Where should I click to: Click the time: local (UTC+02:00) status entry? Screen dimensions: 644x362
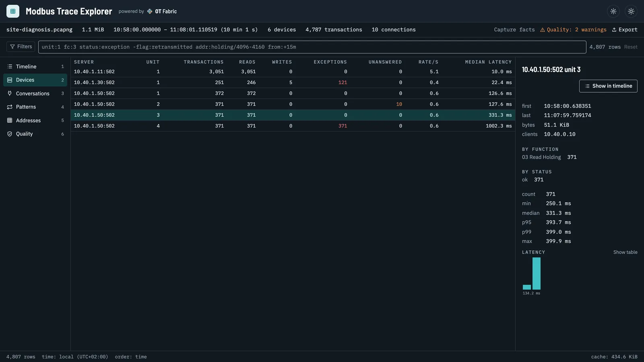[x=75, y=357]
